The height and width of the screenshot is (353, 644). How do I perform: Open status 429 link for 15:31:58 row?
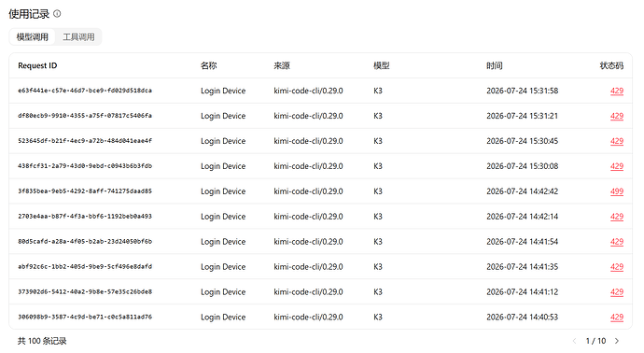tap(617, 91)
